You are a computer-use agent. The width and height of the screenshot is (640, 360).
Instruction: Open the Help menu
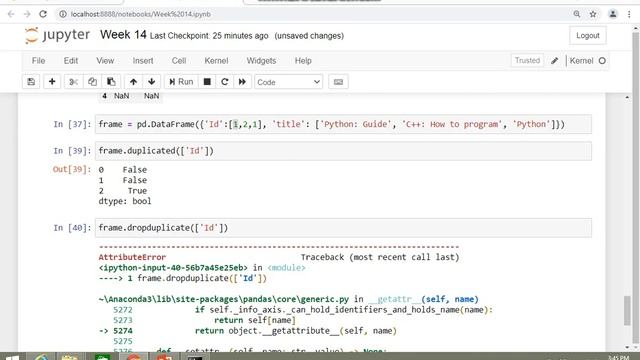tap(303, 61)
